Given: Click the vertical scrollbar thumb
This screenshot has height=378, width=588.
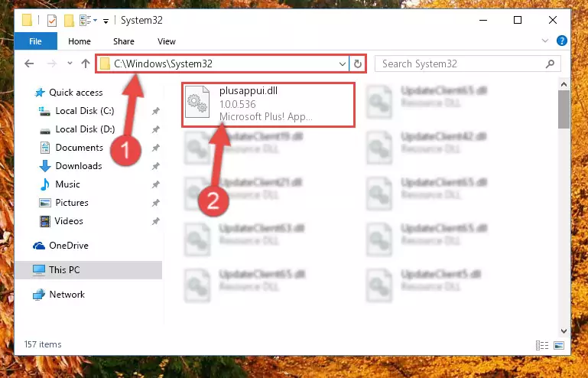Looking at the screenshot, I should pos(564,109).
